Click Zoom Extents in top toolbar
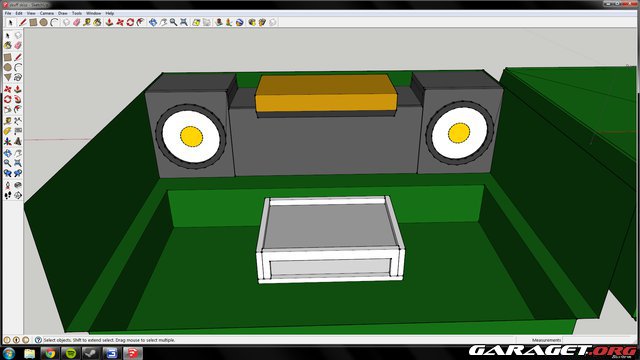The width and height of the screenshot is (640, 360). click(184, 22)
